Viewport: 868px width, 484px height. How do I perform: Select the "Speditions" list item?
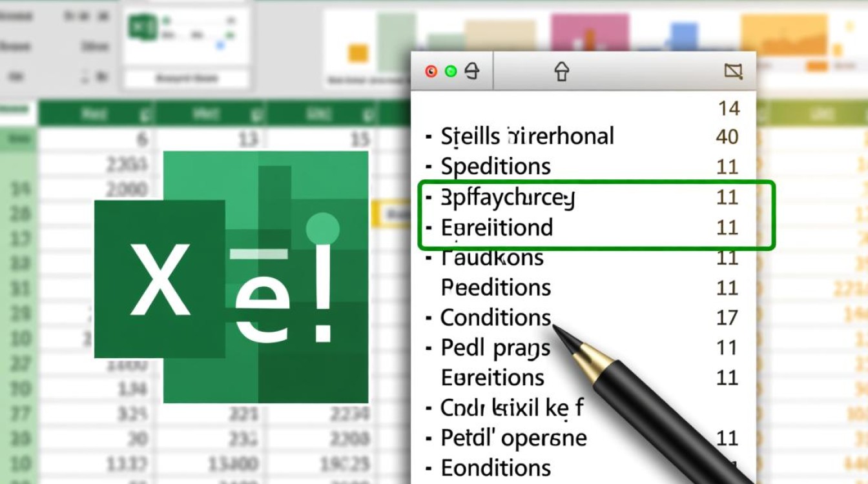[x=495, y=166]
